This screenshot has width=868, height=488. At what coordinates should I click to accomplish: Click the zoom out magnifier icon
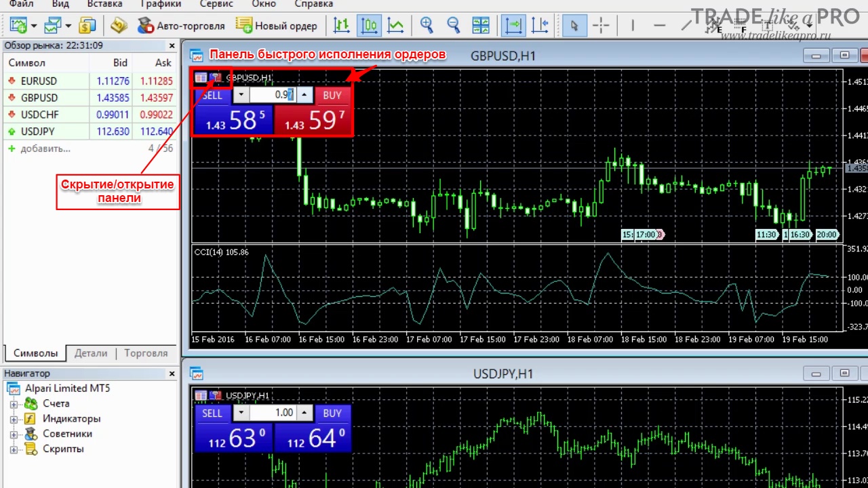pyautogui.click(x=454, y=26)
